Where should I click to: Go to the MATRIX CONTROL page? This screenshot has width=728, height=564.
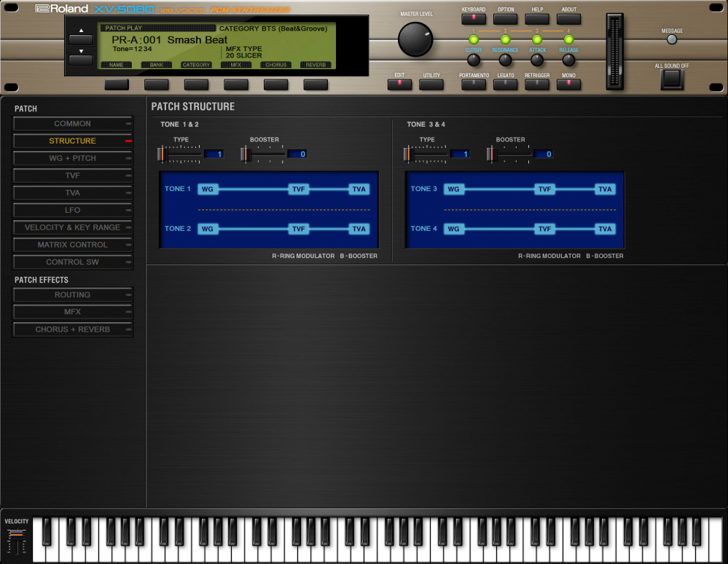[73, 245]
